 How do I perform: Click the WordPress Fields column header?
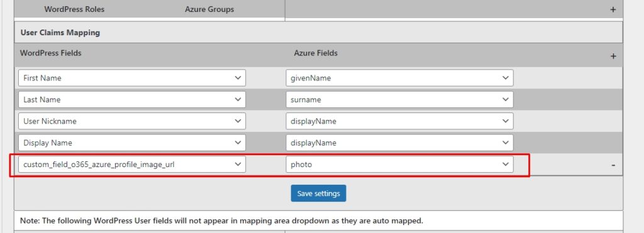[x=50, y=53]
